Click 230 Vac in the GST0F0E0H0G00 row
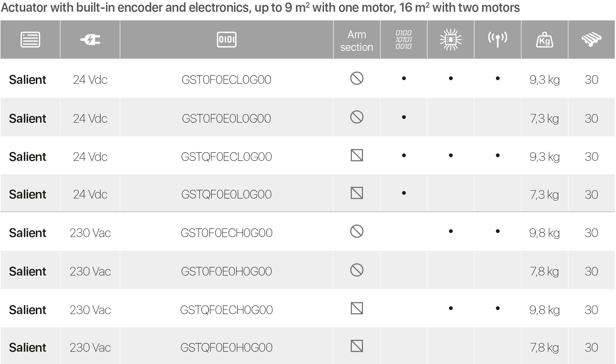The image size is (616, 364). click(x=90, y=272)
